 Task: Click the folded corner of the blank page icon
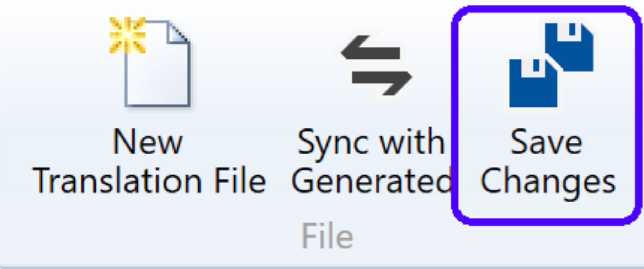tap(177, 33)
